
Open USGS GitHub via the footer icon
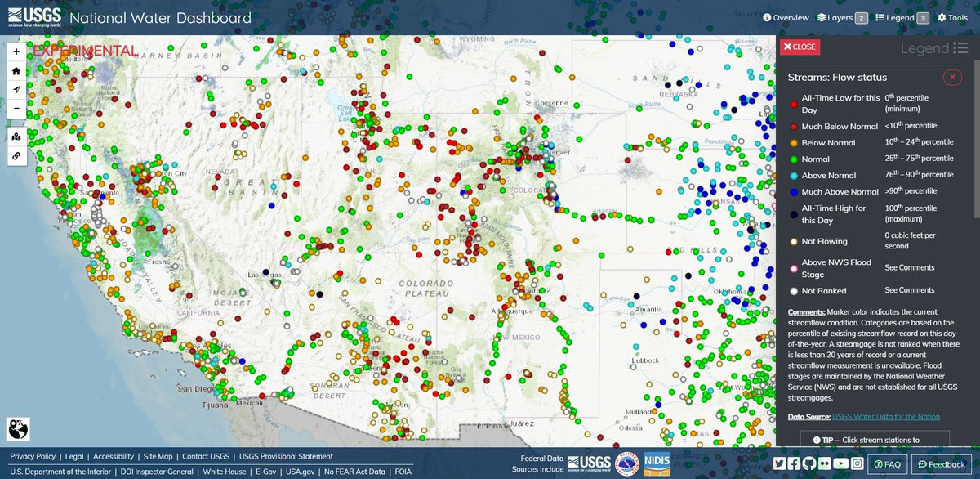809,463
